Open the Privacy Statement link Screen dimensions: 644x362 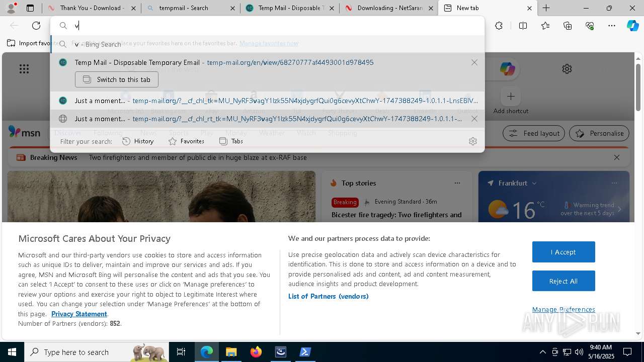[x=79, y=314]
